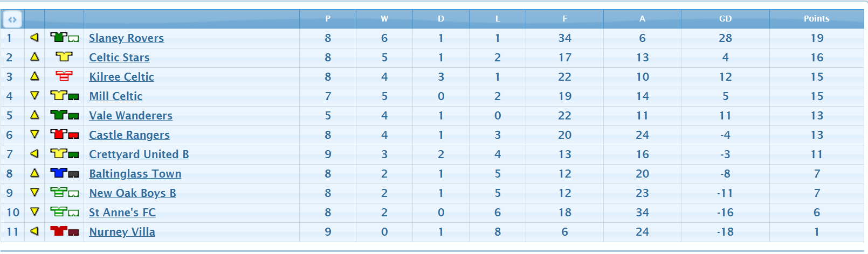
Task: Click Kilree Celtic points value 15
Action: click(817, 77)
